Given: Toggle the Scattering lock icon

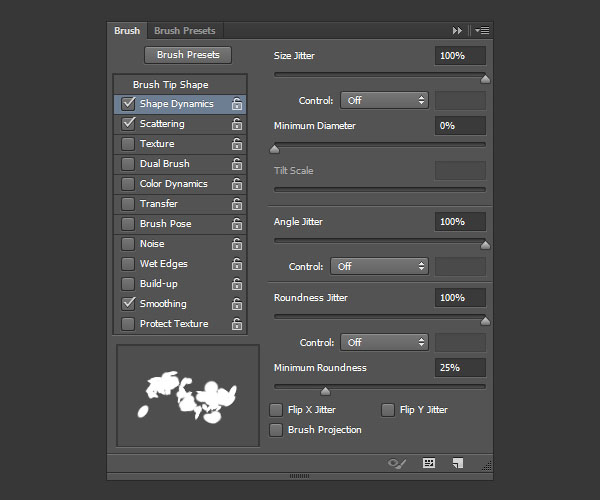Looking at the screenshot, I should click(237, 124).
